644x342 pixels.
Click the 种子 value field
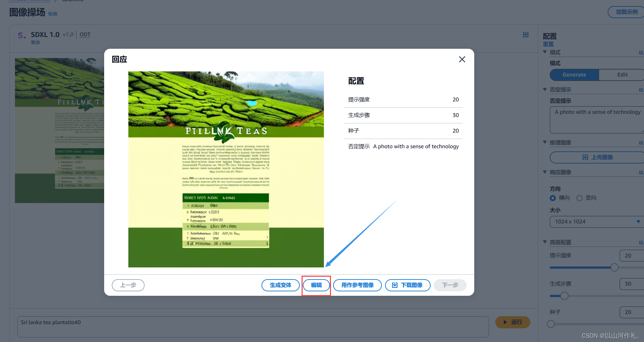(x=632, y=312)
